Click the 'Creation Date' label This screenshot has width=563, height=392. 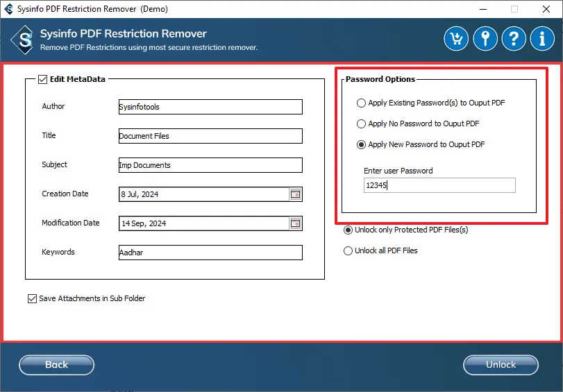(65, 194)
